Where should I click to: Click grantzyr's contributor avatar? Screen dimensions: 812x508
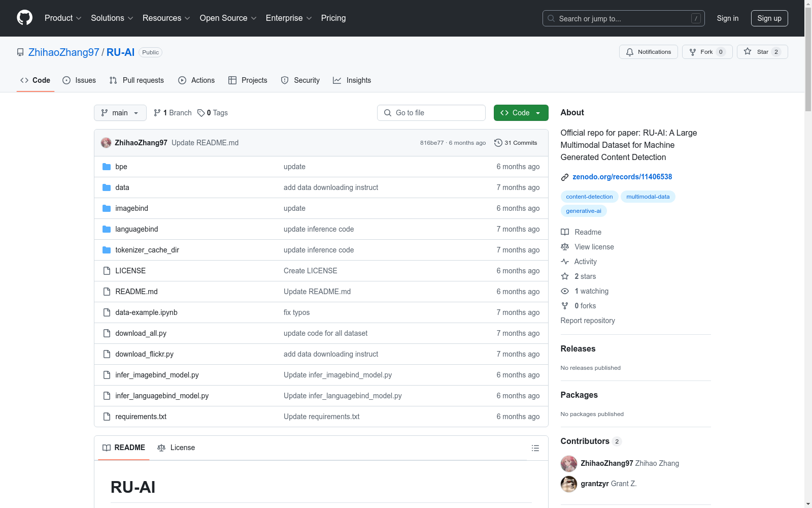(x=569, y=484)
